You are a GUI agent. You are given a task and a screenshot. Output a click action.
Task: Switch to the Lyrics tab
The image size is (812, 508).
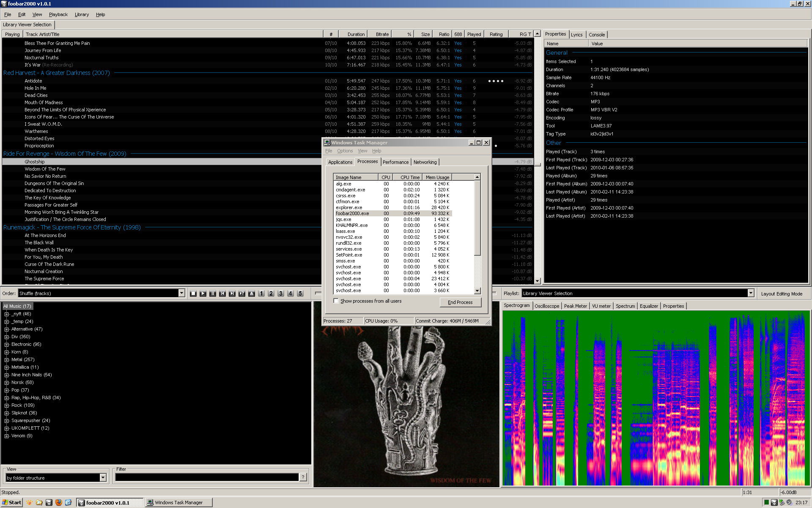[x=576, y=35]
